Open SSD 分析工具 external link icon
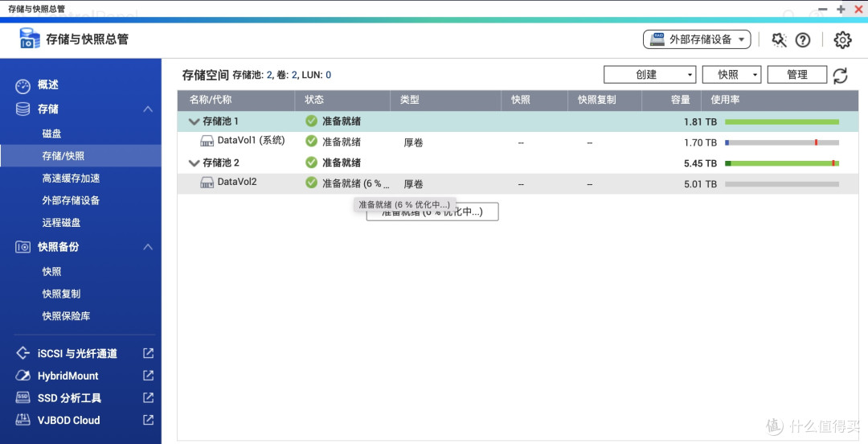This screenshot has width=868, height=444. pos(148,397)
